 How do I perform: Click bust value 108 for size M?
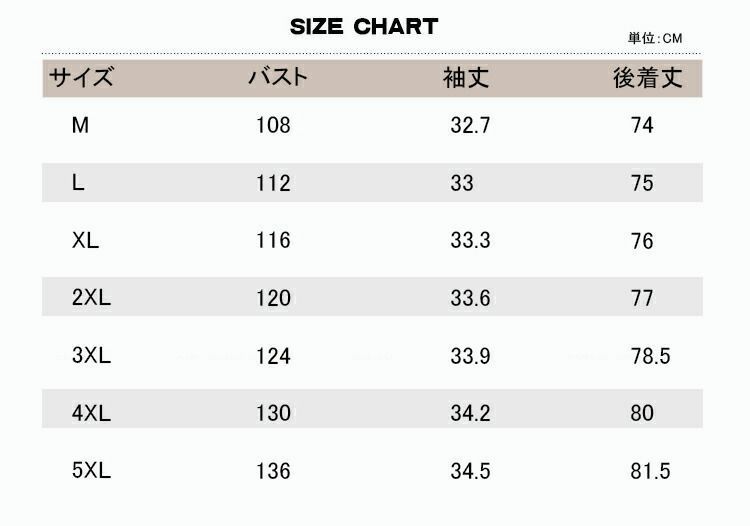tap(273, 125)
